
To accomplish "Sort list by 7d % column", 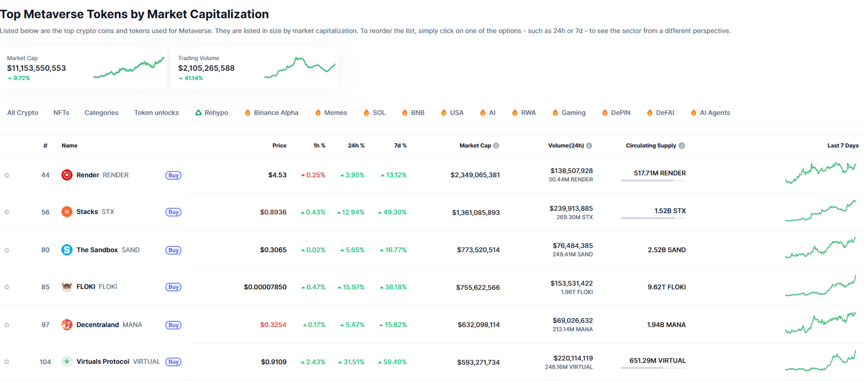I will tap(400, 145).
